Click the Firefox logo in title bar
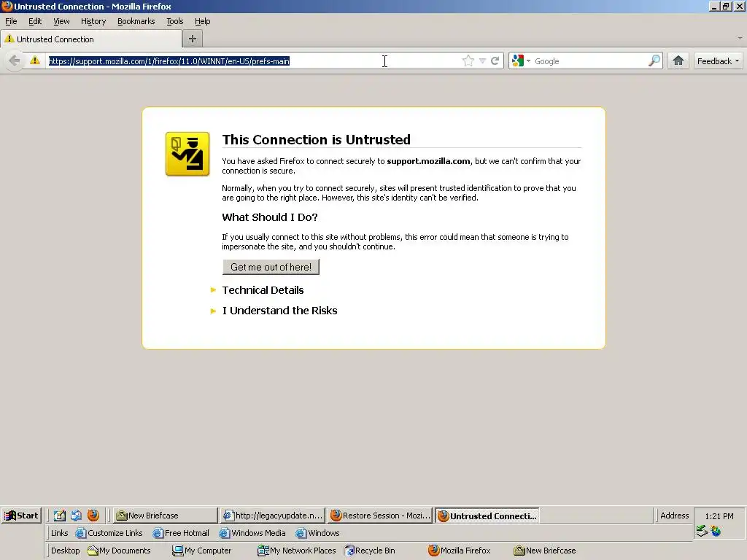 tap(7, 6)
